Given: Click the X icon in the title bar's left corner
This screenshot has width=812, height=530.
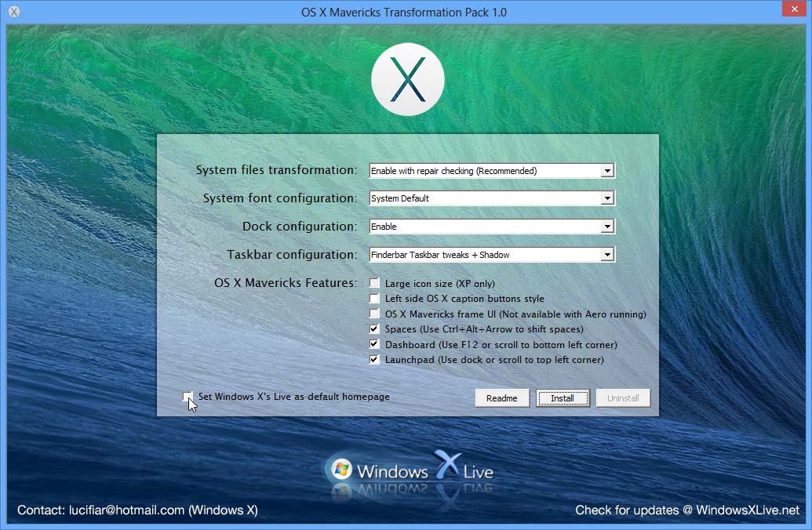Looking at the screenshot, I should [x=14, y=12].
